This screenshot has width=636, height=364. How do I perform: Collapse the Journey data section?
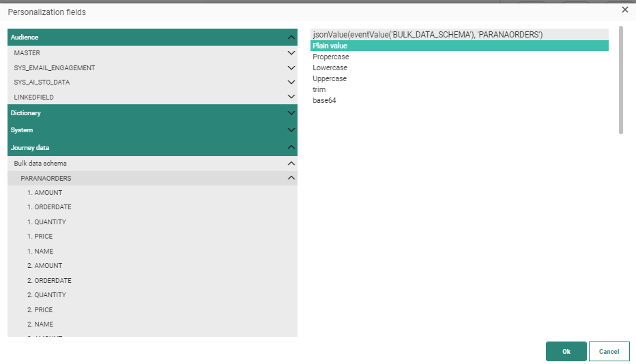coord(291,147)
